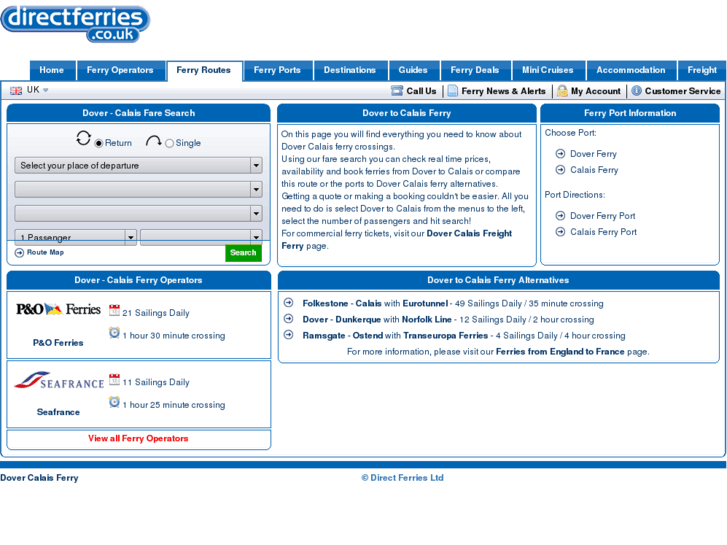Open Ferries from England to France link
Viewport: 727px width, 545px height.
560,352
